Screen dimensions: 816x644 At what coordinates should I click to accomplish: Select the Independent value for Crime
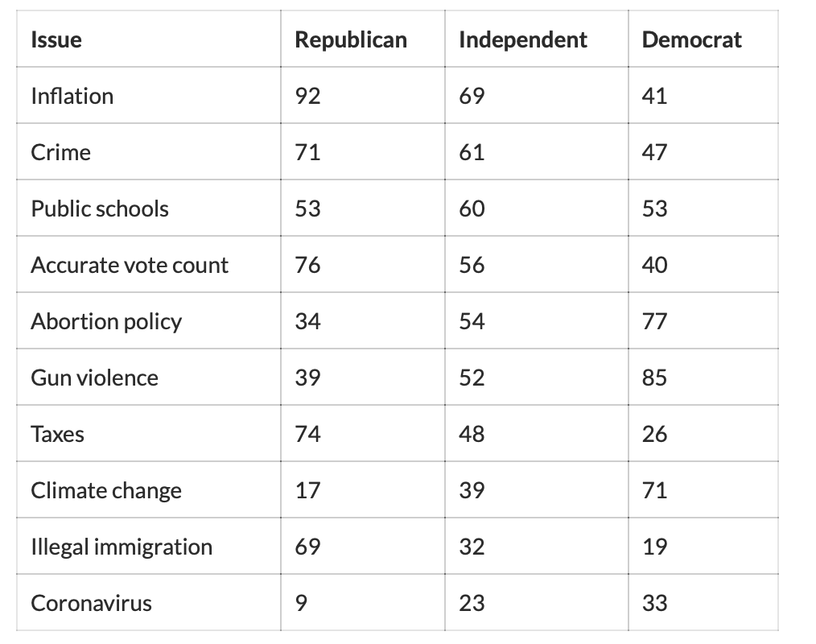click(472, 152)
